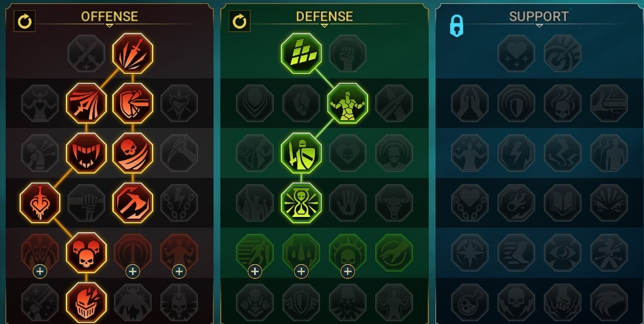Click the dripping dagger heart mastery
The height and width of the screenshot is (324, 644).
pos(40,202)
